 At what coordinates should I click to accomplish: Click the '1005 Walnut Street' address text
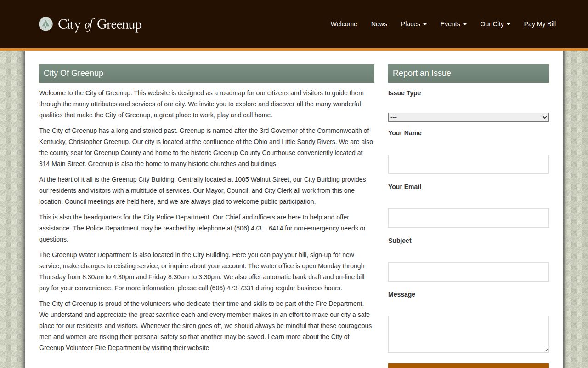(262, 179)
